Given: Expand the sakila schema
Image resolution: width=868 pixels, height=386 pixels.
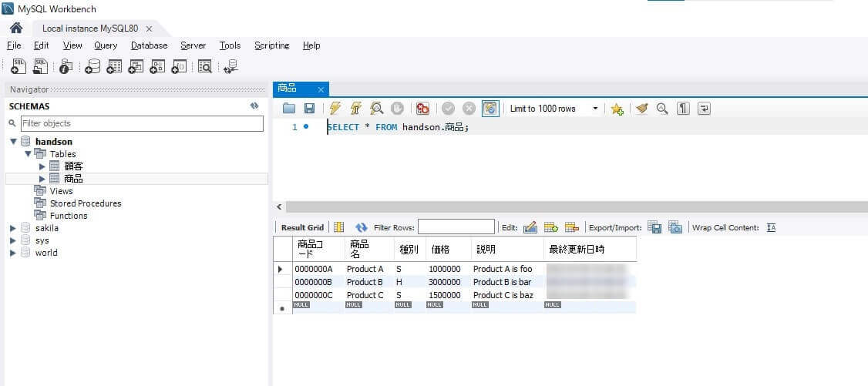Looking at the screenshot, I should (x=13, y=228).
